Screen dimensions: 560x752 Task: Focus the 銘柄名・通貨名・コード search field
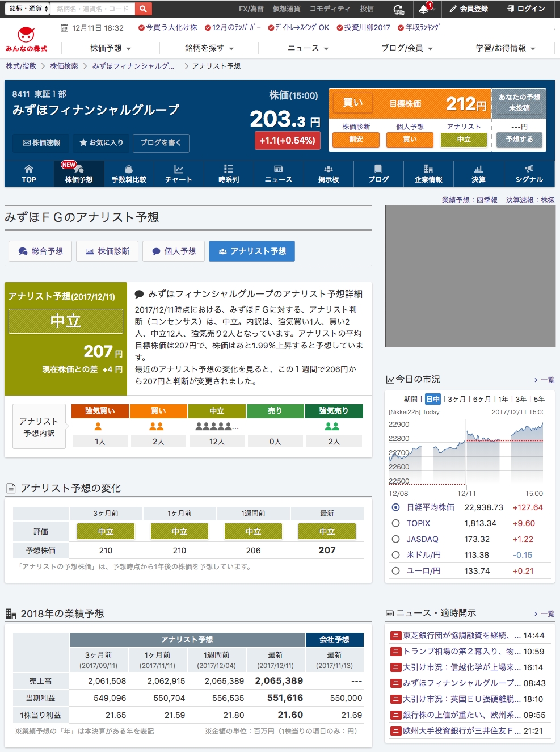click(x=93, y=9)
